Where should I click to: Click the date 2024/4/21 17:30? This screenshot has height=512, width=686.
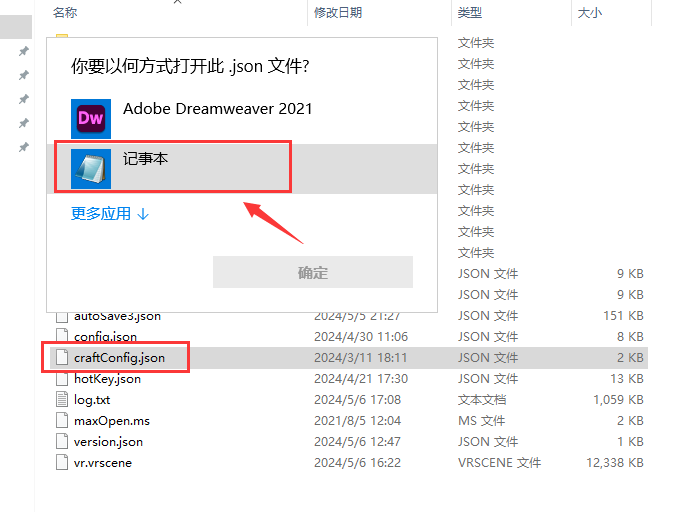[x=361, y=379]
